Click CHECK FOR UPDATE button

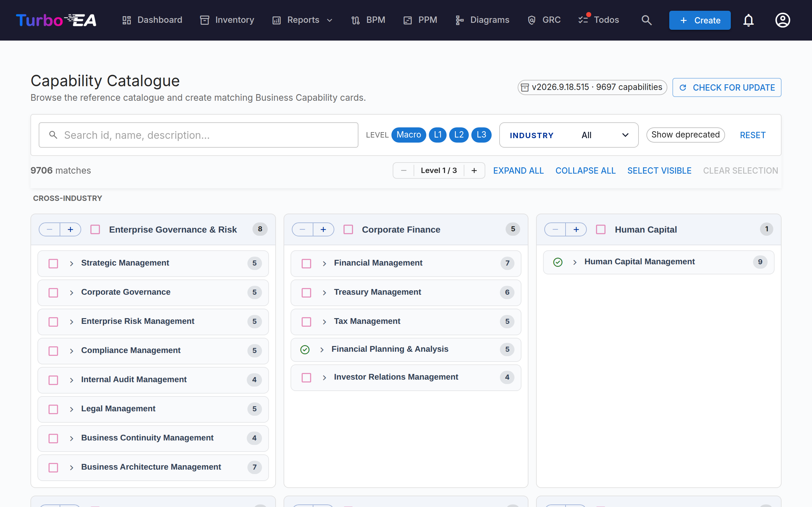pos(727,87)
